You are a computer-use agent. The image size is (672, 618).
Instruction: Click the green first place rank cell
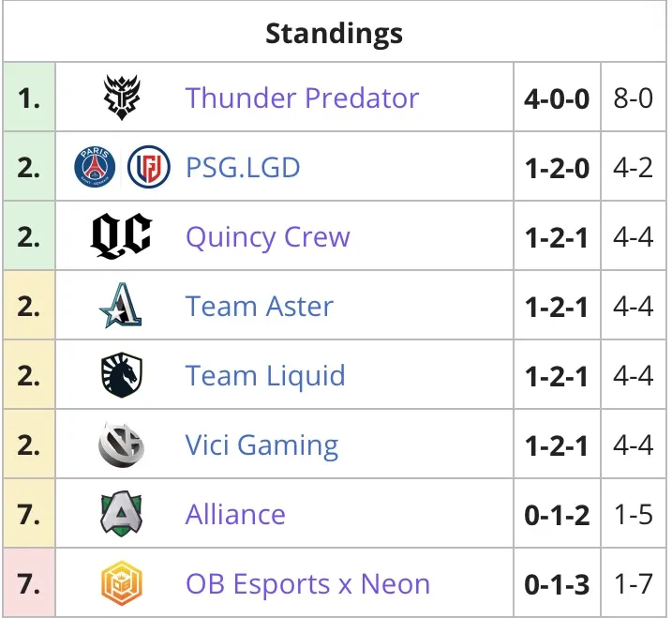pos(29,98)
